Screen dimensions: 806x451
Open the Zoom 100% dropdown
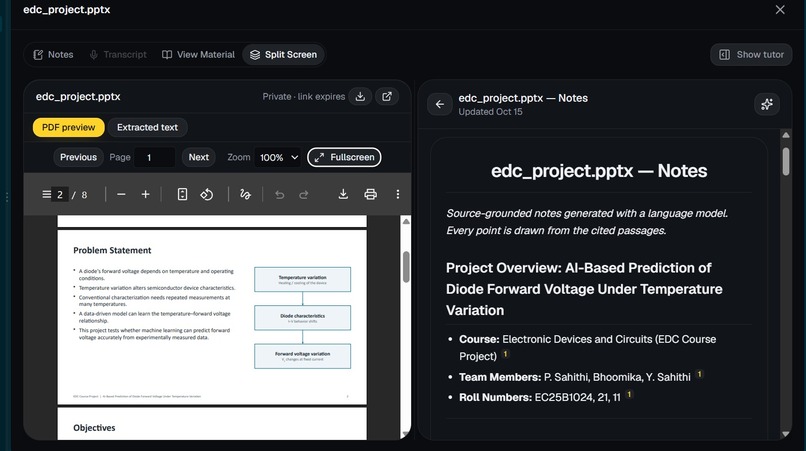pyautogui.click(x=279, y=157)
